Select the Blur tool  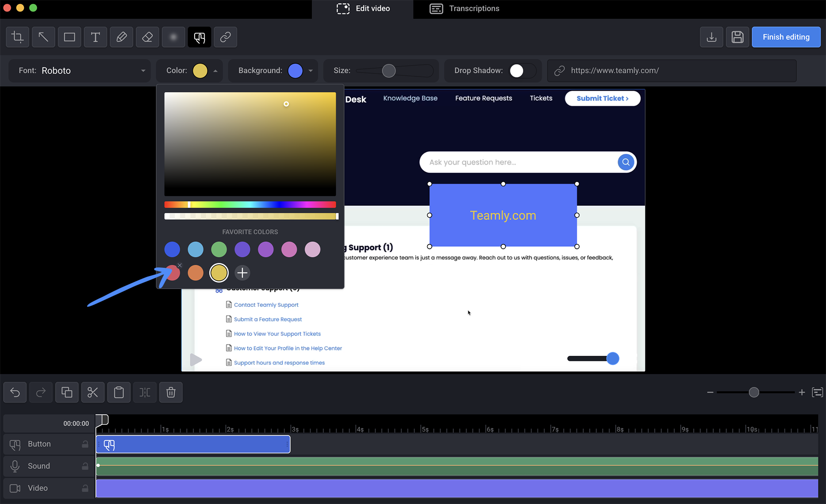(173, 37)
